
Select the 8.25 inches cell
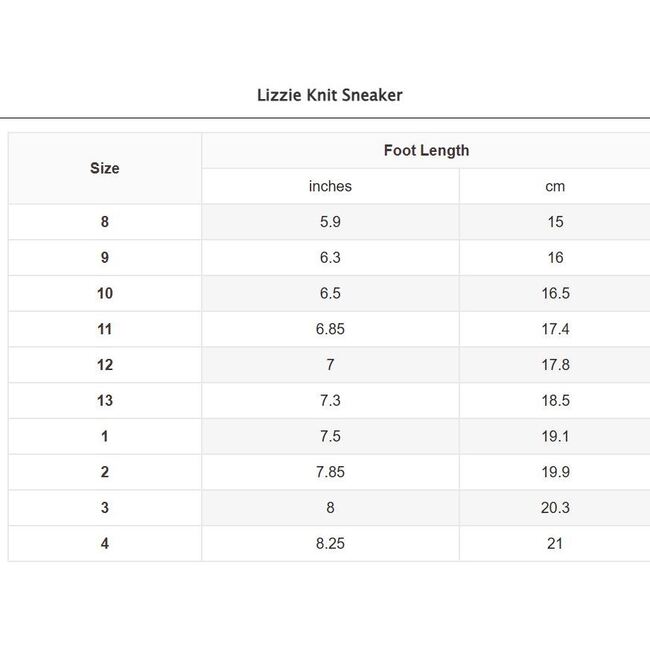tap(330, 544)
